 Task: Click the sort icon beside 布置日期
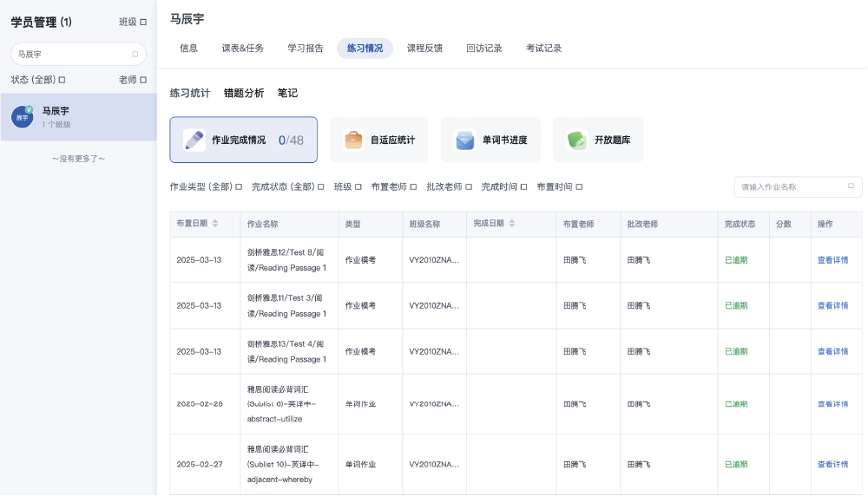215,224
